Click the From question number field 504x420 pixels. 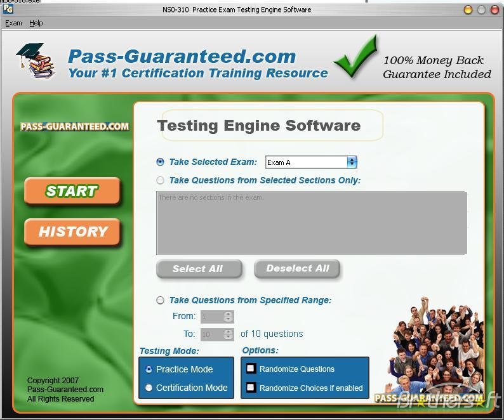coord(212,317)
